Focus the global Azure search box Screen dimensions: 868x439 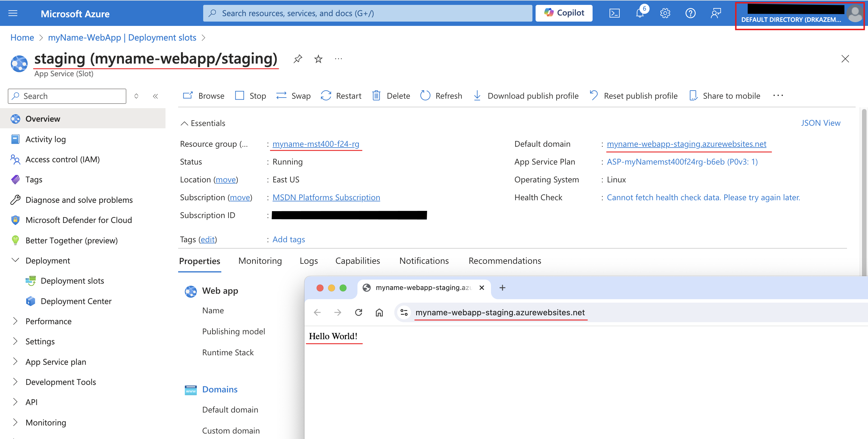368,13
